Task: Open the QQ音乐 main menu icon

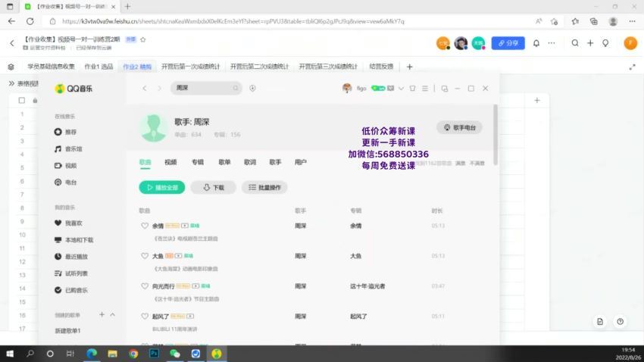Action: tap(425, 89)
